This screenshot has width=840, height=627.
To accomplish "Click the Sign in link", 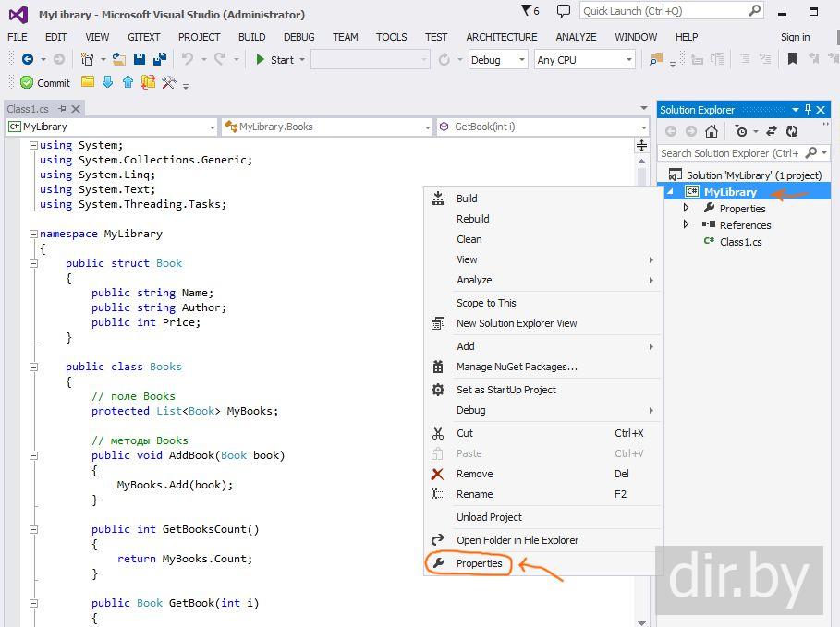I will point(795,37).
